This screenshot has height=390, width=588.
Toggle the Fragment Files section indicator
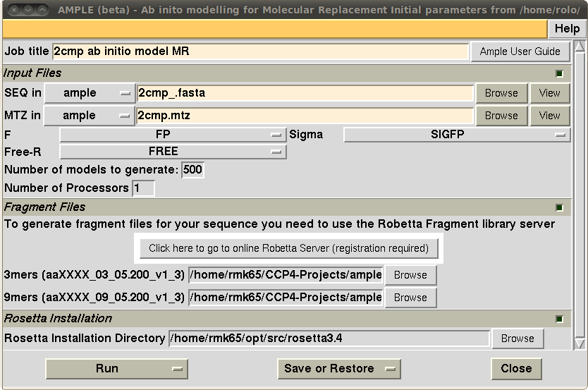coord(559,208)
